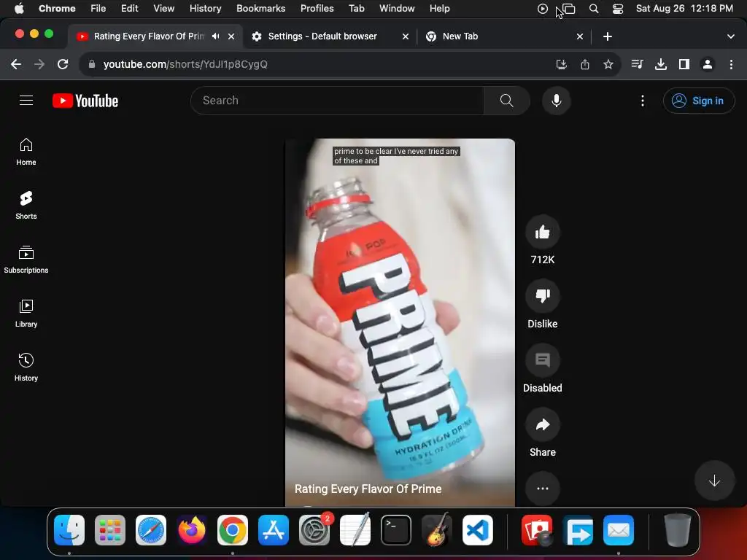Reload the current page

click(63, 64)
